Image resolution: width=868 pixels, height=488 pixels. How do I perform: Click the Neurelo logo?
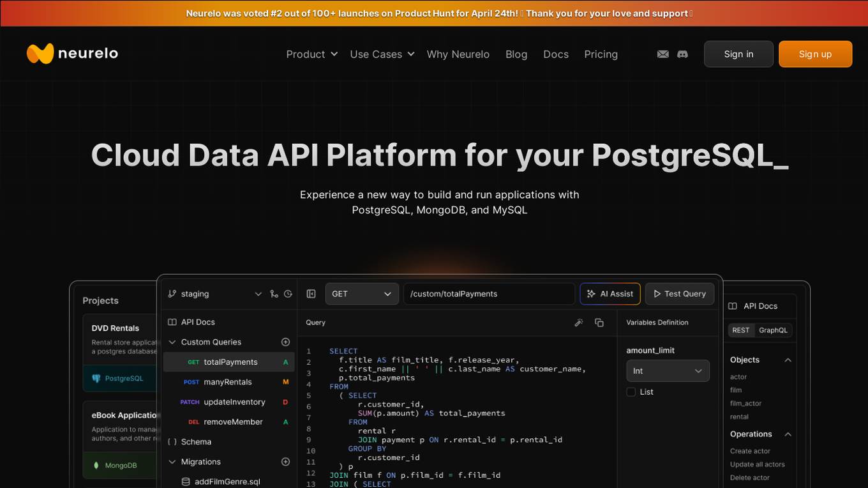(72, 54)
